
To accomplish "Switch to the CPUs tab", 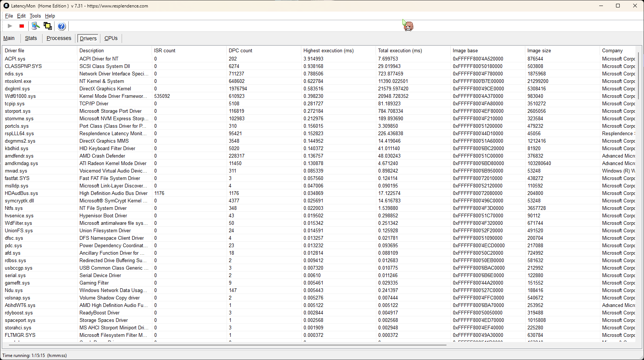I will (x=111, y=38).
